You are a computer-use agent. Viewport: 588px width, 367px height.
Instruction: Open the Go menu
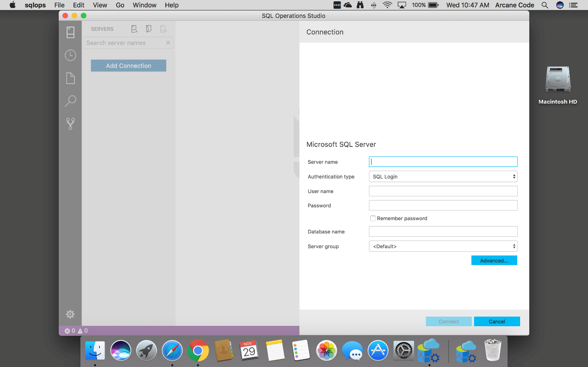[120, 5]
